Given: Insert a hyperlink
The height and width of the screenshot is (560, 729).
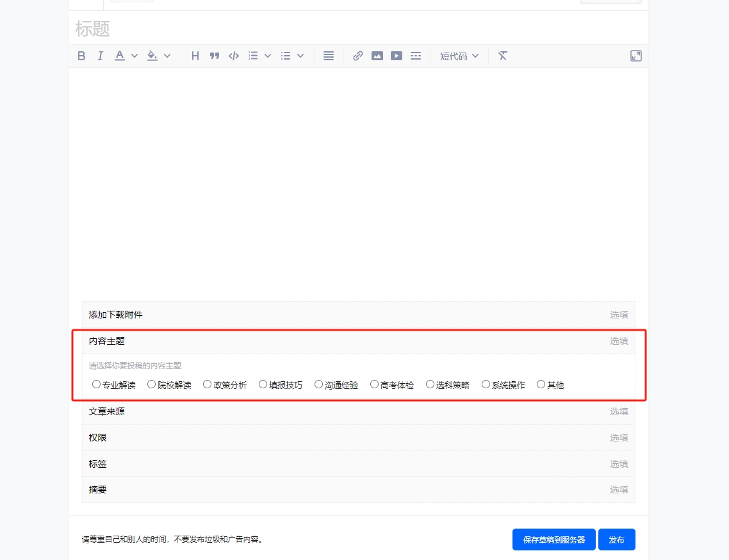Looking at the screenshot, I should tap(357, 56).
